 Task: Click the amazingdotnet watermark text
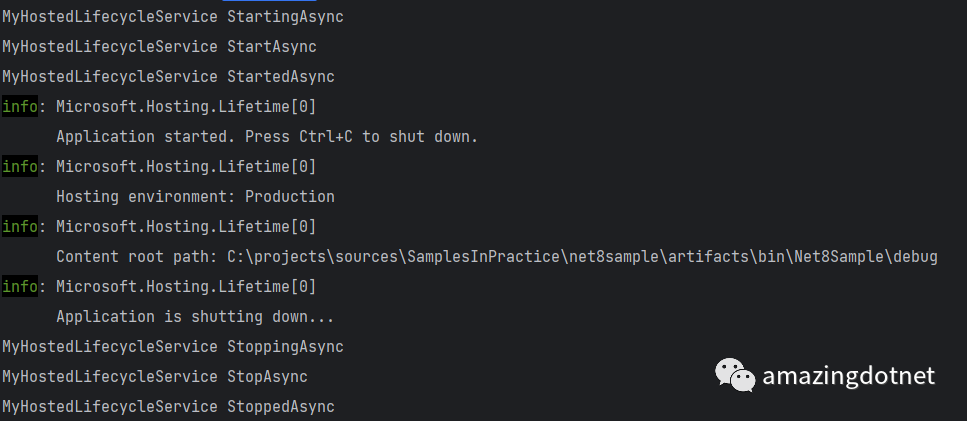click(x=849, y=375)
